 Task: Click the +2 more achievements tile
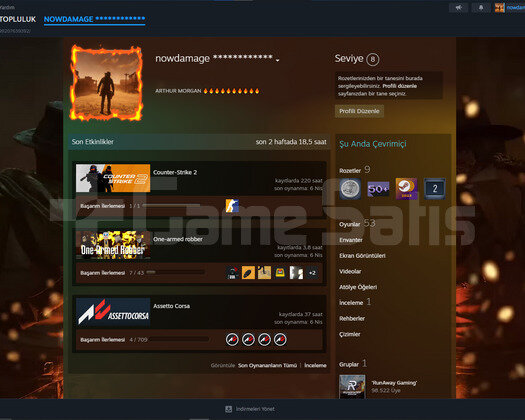pos(312,273)
